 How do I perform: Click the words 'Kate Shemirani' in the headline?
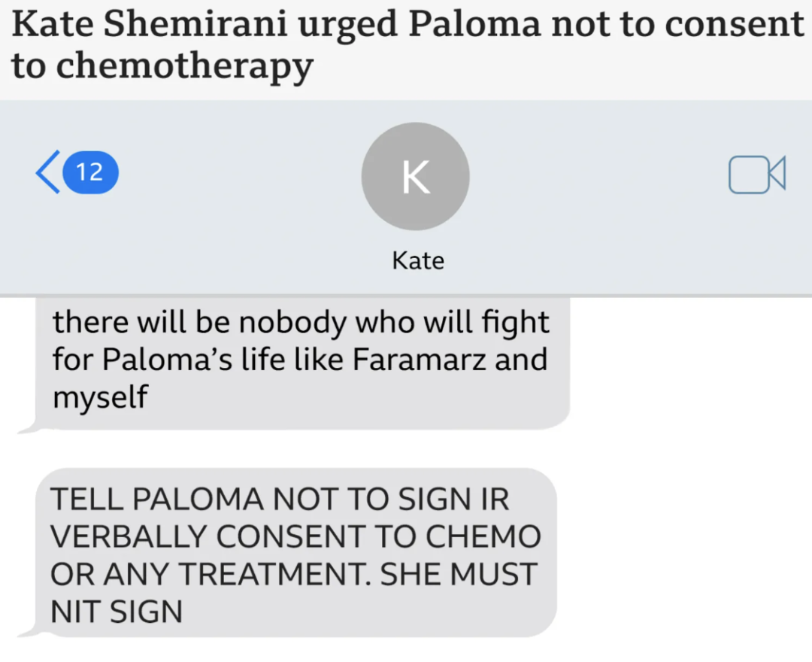149,24
